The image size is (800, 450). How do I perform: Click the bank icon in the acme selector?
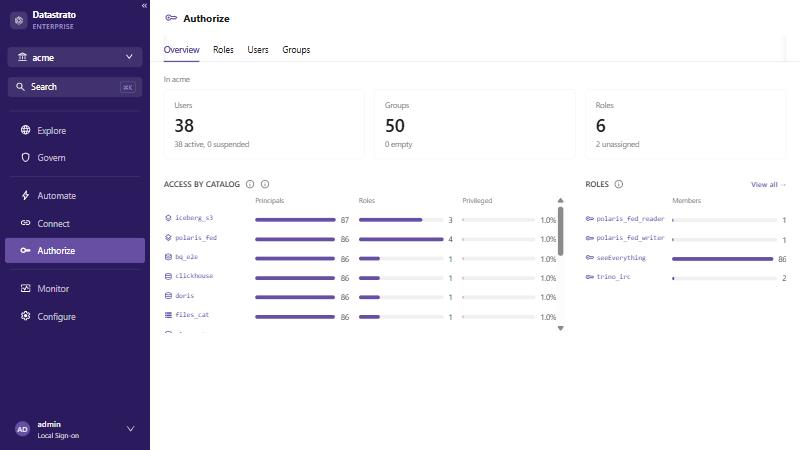click(x=22, y=57)
